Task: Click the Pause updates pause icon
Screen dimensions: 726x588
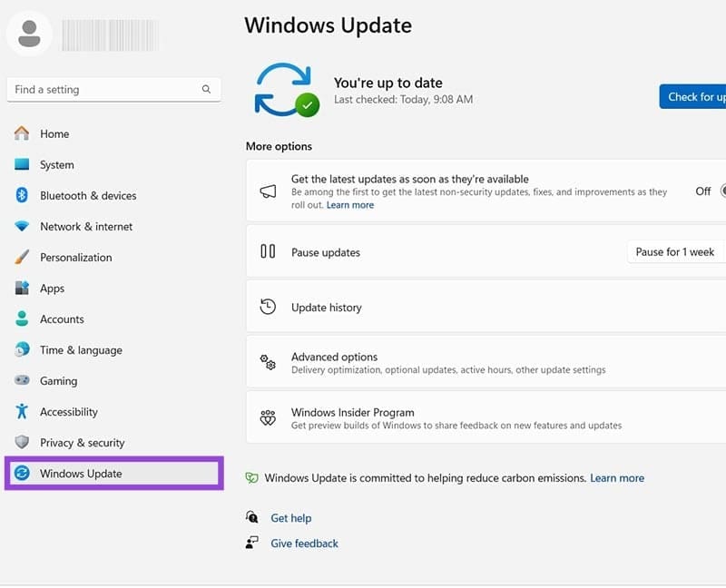Action: click(268, 251)
